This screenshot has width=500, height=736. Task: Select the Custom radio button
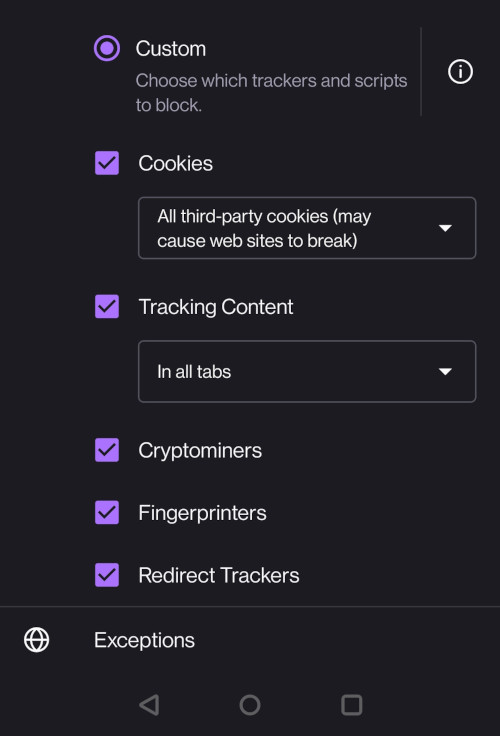(x=107, y=48)
